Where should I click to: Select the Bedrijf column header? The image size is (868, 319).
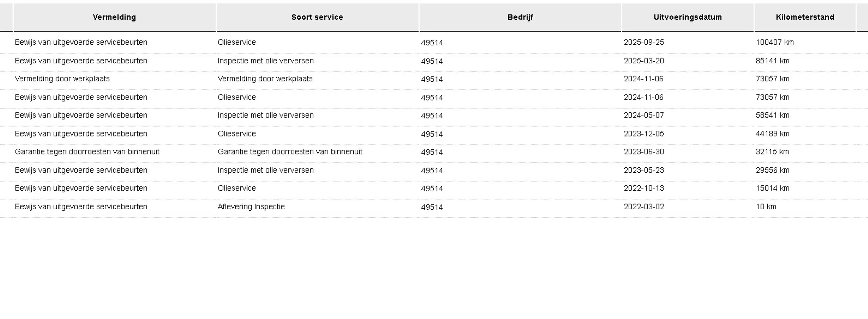[520, 17]
